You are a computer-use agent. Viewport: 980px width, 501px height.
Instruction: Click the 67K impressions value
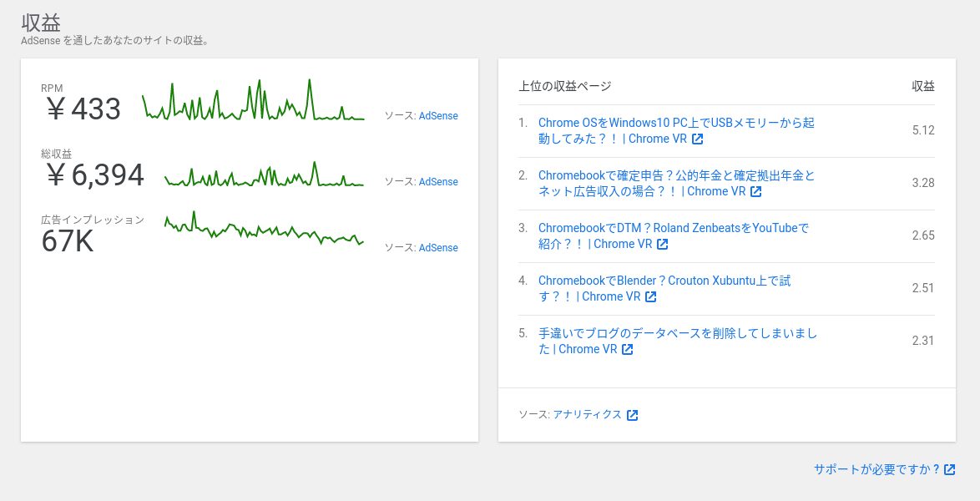pyautogui.click(x=68, y=241)
